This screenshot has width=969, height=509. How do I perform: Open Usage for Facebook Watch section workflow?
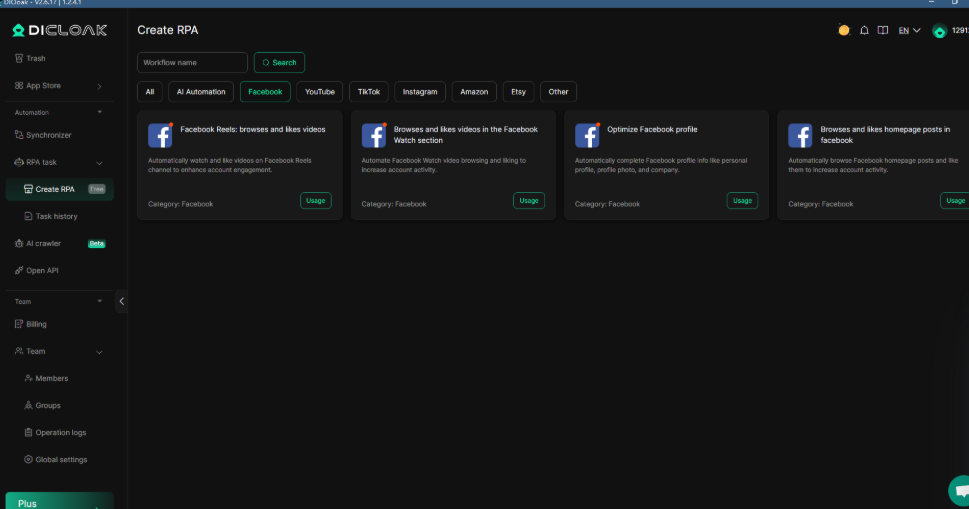click(529, 201)
